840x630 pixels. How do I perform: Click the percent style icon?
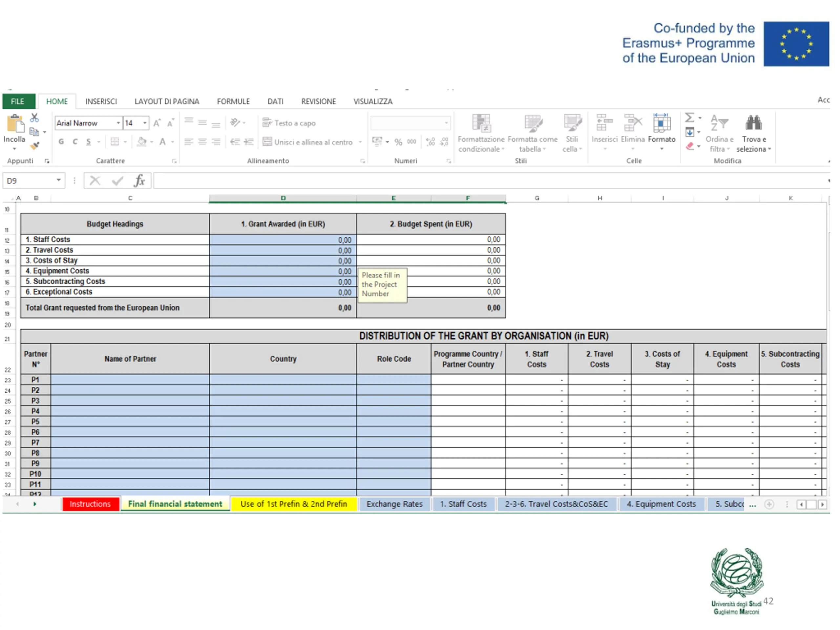tap(398, 142)
